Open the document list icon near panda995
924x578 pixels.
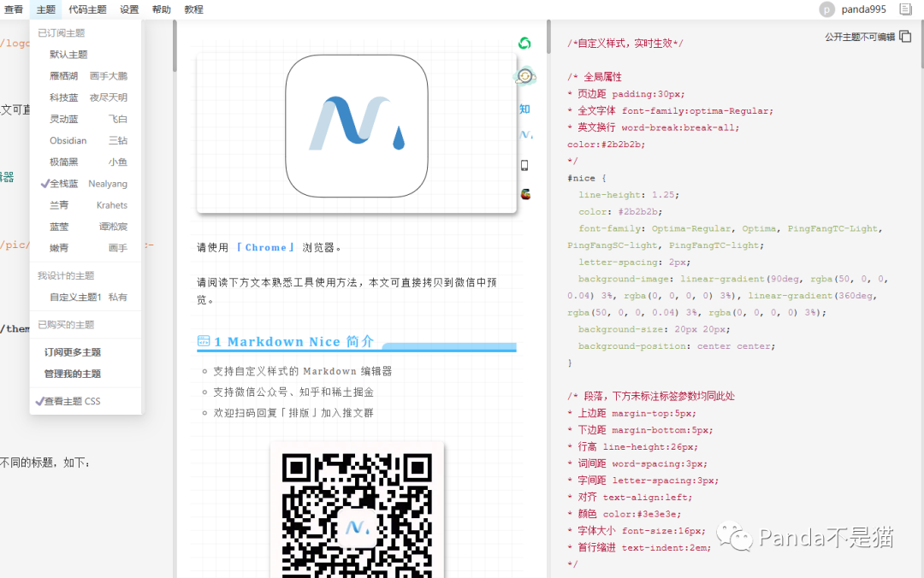click(x=906, y=9)
